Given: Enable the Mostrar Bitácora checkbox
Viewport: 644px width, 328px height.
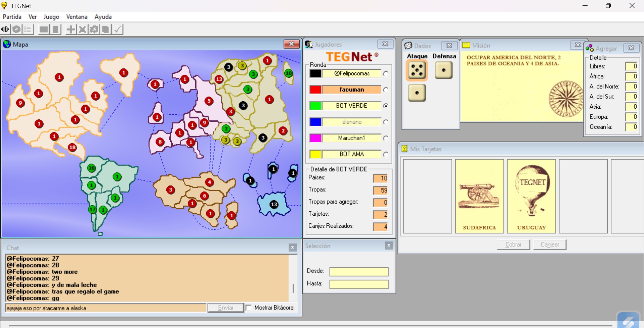Looking at the screenshot, I should (249, 308).
